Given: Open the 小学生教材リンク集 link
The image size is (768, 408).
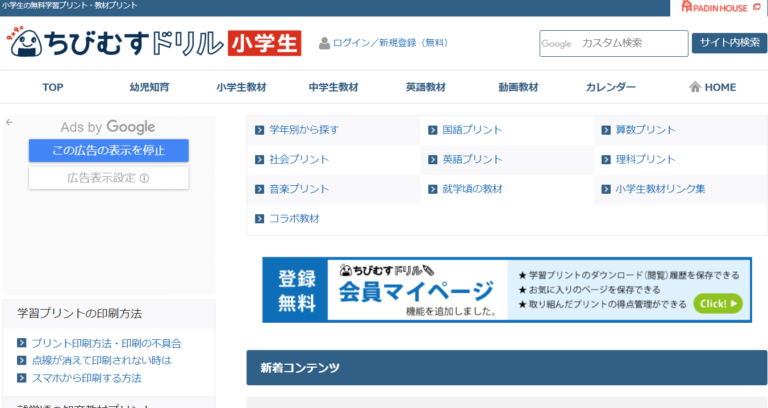Looking at the screenshot, I should [x=660, y=189].
